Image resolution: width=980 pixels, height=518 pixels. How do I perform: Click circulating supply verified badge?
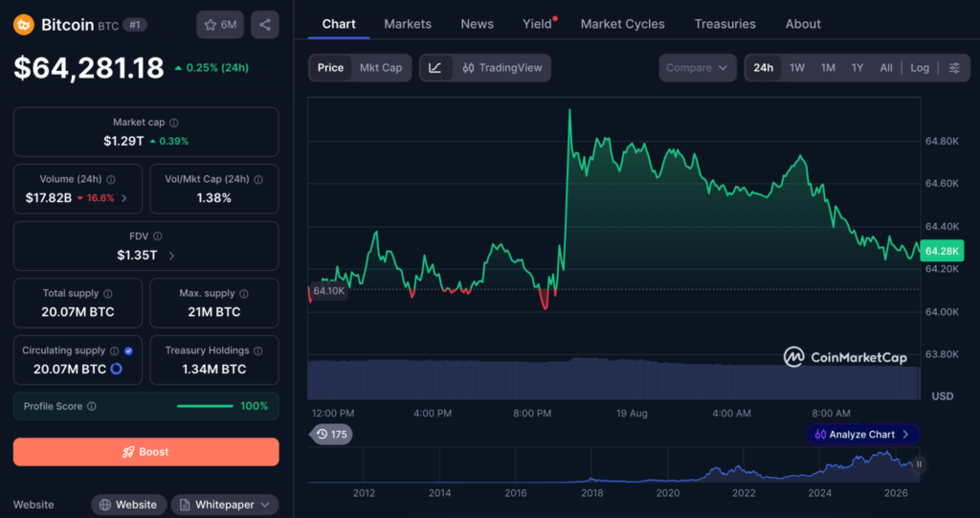[129, 351]
